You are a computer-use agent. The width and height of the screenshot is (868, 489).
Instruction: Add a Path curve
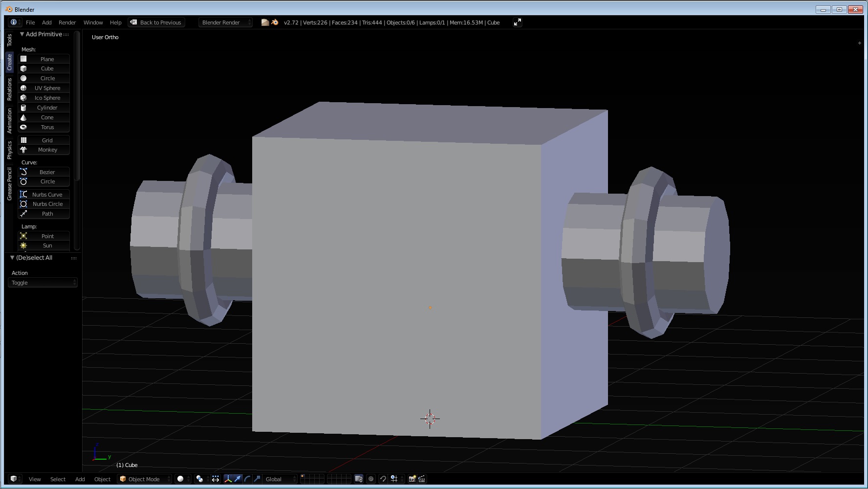point(44,214)
